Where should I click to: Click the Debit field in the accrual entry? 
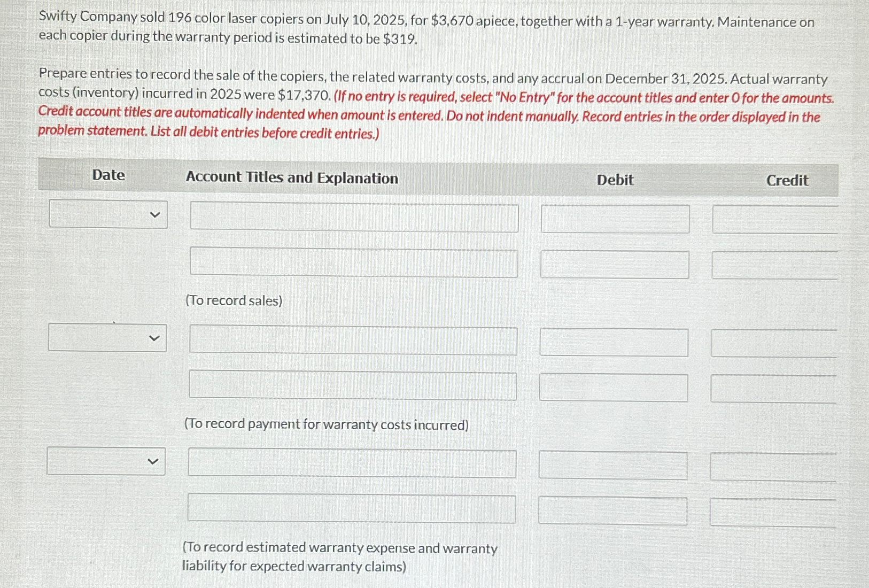point(613,465)
